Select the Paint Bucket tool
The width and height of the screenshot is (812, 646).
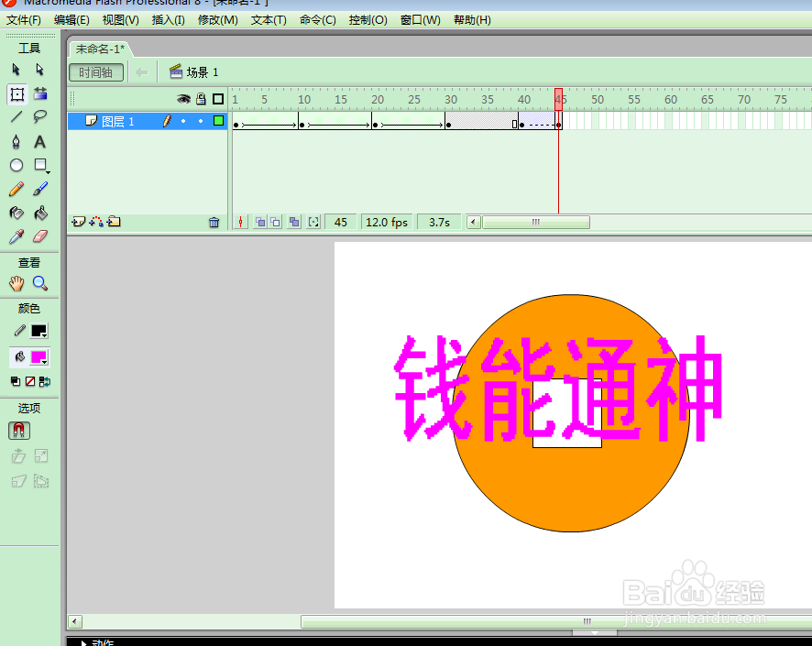tap(40, 213)
